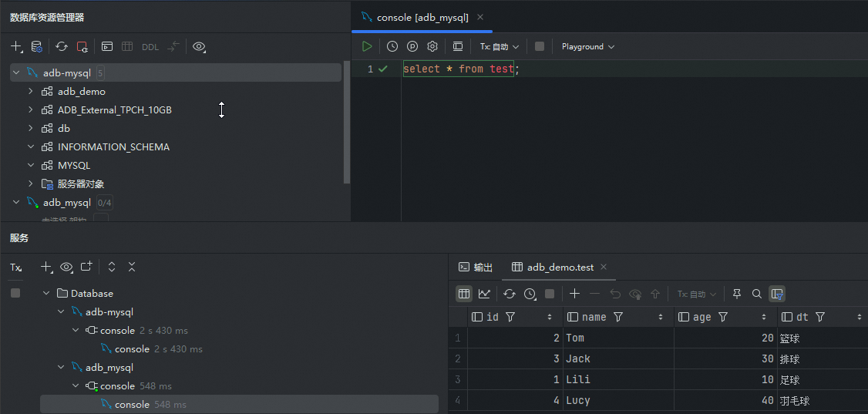Open the Playground mode dropdown
Screen dimensions: 868x414
[588, 46]
